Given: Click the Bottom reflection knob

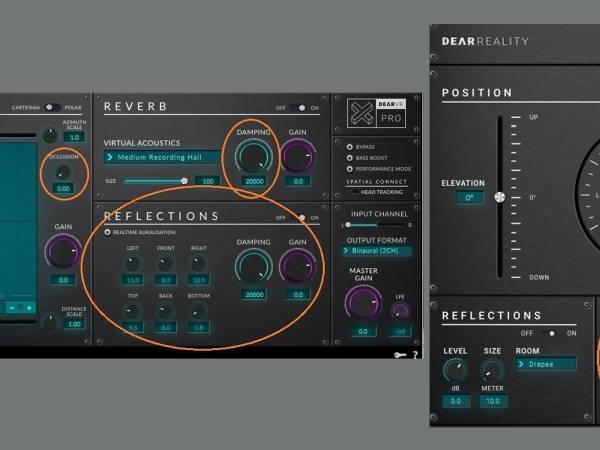Looking at the screenshot, I should click(x=198, y=311).
